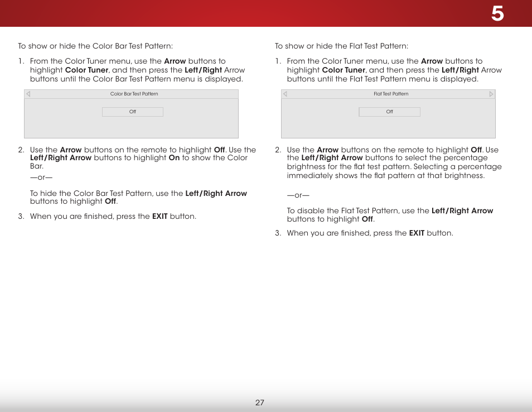Click bold Color Tuner text in left step 1

point(86,70)
